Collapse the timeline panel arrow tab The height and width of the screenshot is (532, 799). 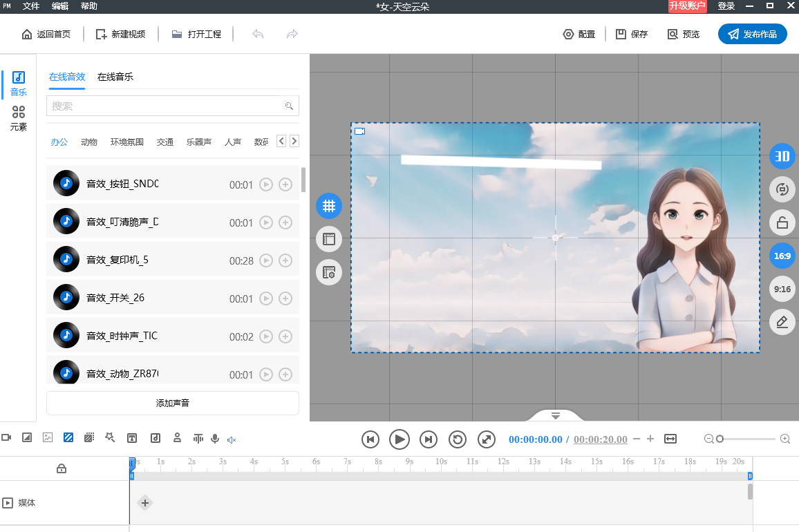(x=556, y=416)
